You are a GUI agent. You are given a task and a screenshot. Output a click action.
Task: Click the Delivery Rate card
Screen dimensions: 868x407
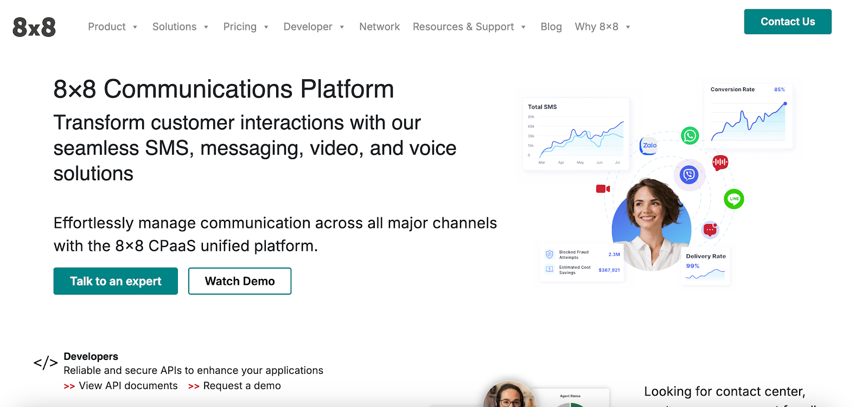click(x=705, y=267)
